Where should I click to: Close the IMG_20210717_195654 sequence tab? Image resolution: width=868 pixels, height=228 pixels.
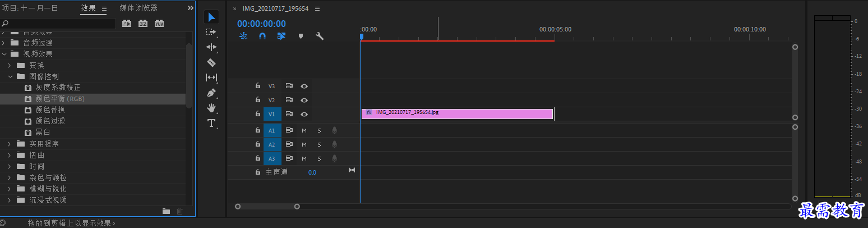coord(235,9)
